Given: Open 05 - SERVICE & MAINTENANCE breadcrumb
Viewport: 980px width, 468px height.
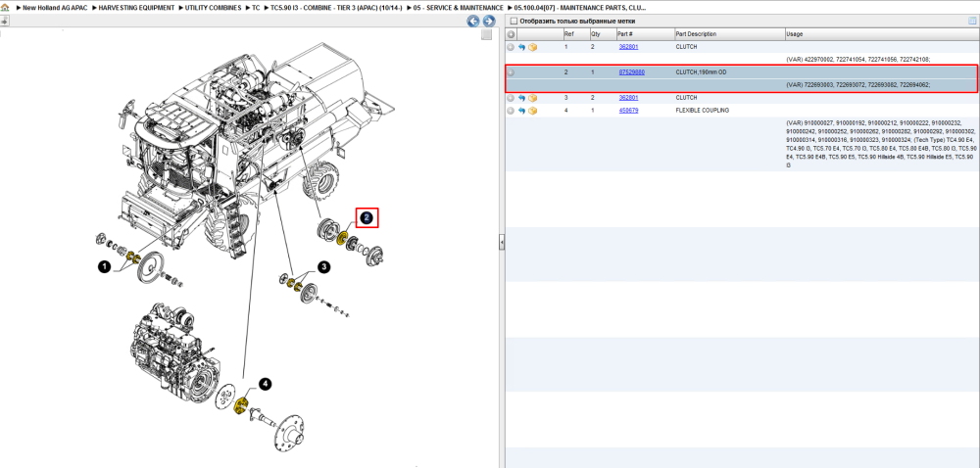Looking at the screenshot, I should pyautogui.click(x=458, y=8).
